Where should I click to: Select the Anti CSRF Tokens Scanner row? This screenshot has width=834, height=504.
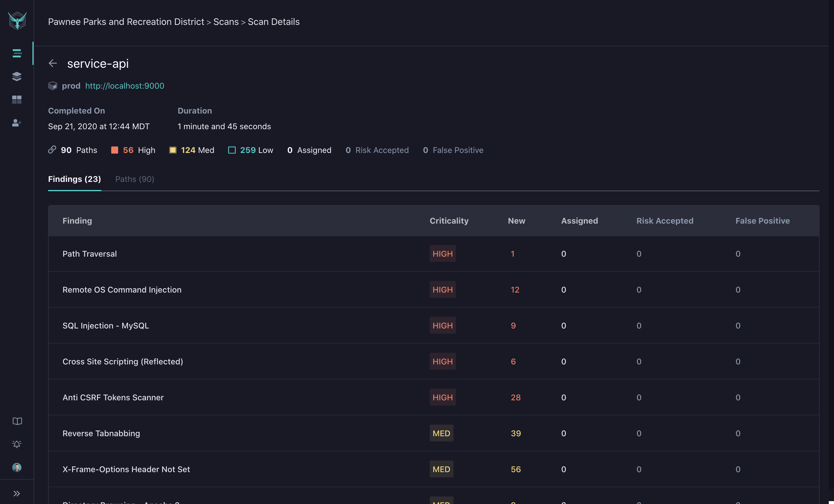[x=434, y=397]
